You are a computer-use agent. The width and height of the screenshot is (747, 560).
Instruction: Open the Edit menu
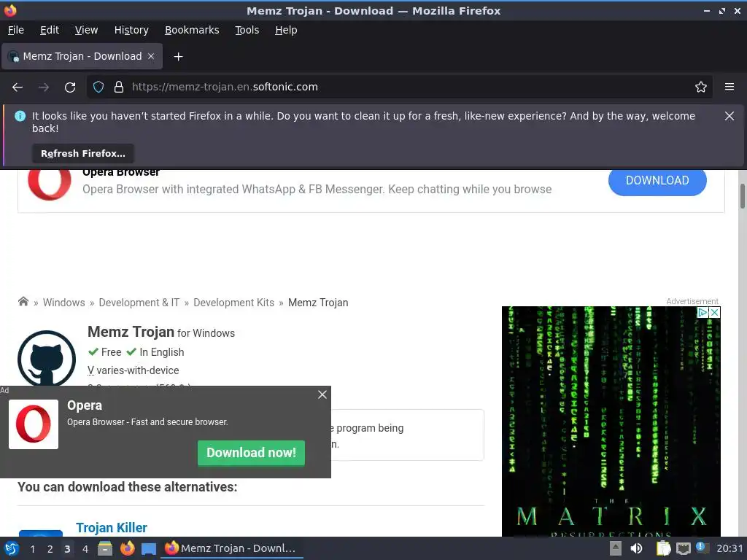[x=50, y=30]
